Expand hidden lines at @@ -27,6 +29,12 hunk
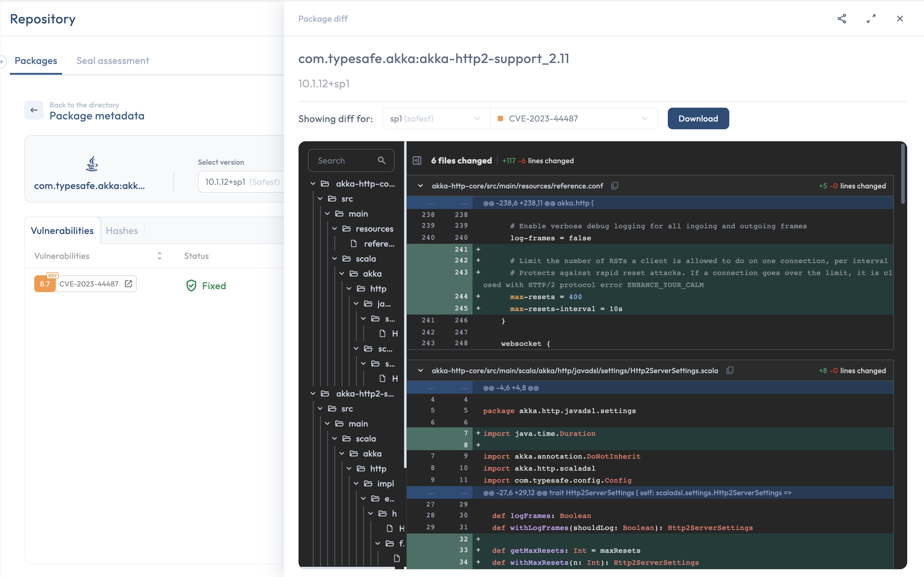This screenshot has height=577, width=924. (439, 493)
